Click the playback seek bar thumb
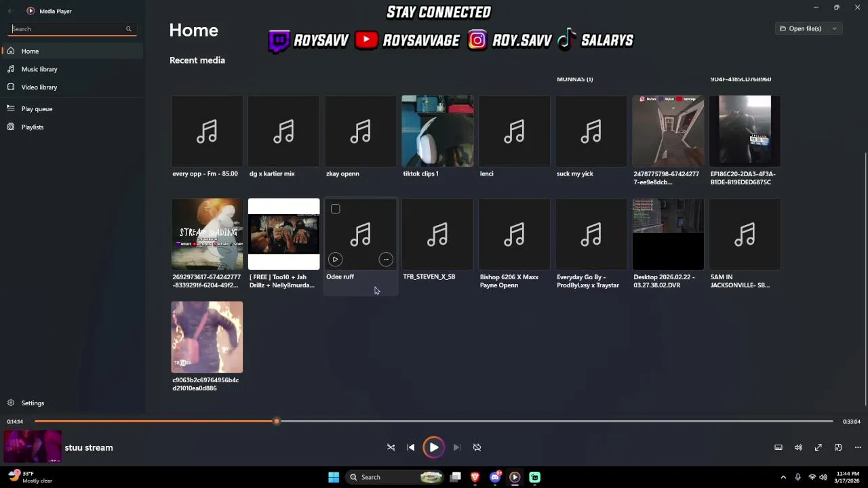868x488 pixels. 276,422
